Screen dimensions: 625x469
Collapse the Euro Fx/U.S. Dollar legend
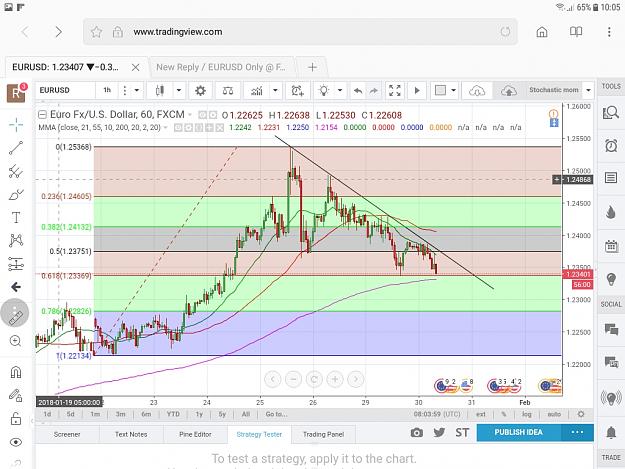(x=42, y=115)
